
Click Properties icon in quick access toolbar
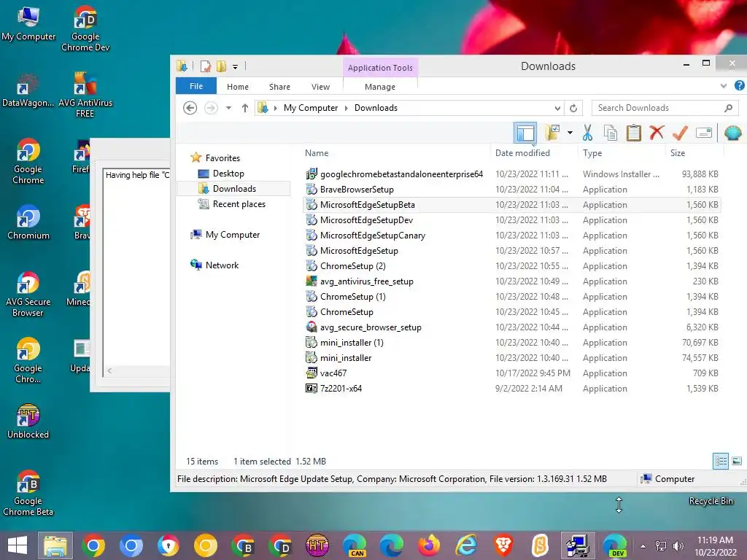pos(205,66)
